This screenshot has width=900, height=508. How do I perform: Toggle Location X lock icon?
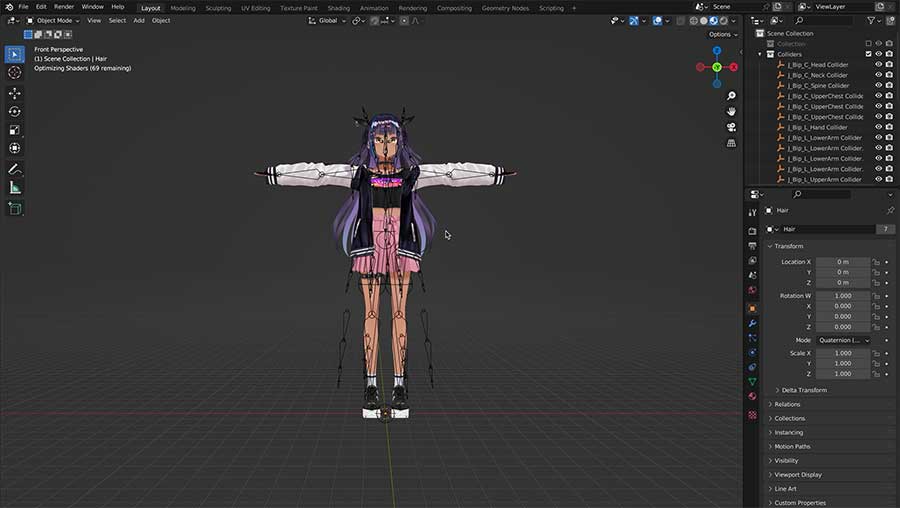pyautogui.click(x=876, y=262)
